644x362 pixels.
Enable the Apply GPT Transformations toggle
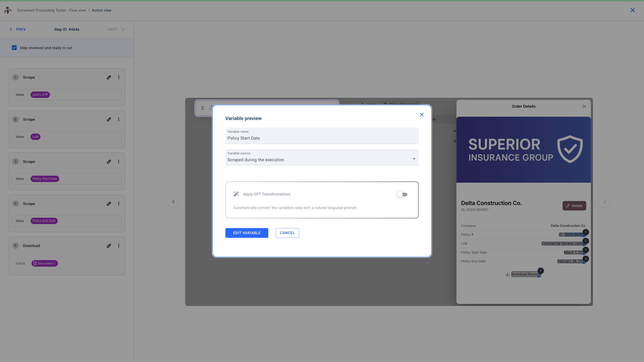point(402,194)
